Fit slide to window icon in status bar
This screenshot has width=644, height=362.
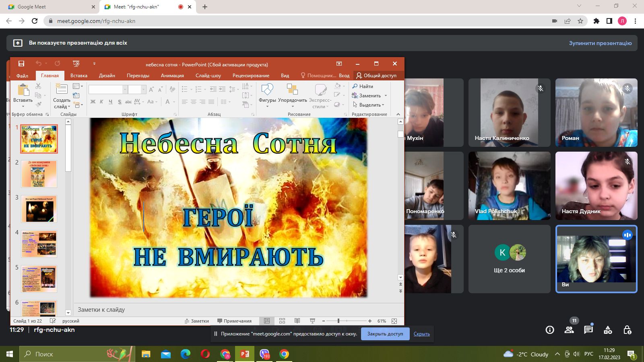[394, 321]
